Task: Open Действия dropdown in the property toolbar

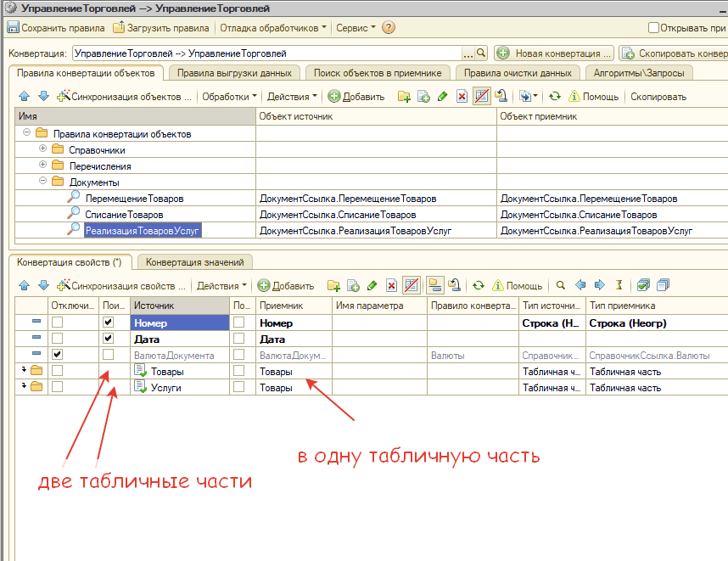Action: [221, 286]
